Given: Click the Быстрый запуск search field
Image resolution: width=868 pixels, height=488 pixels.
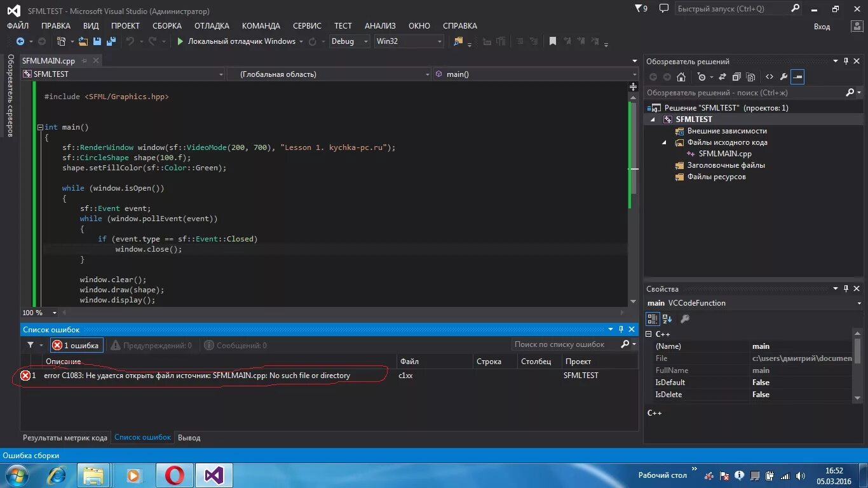Looking at the screenshot, I should point(732,9).
